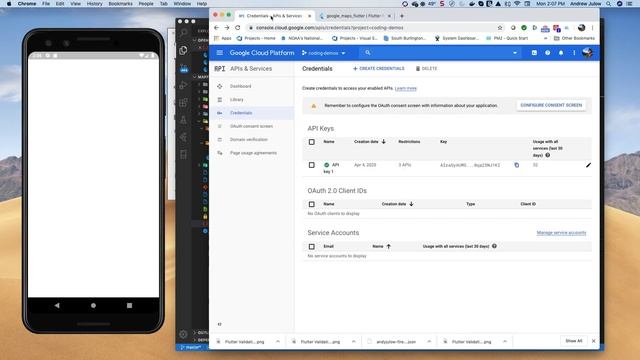Edit API key 1 with pencil icon
Image resolution: width=640 pixels, height=360 pixels.
pos(588,165)
